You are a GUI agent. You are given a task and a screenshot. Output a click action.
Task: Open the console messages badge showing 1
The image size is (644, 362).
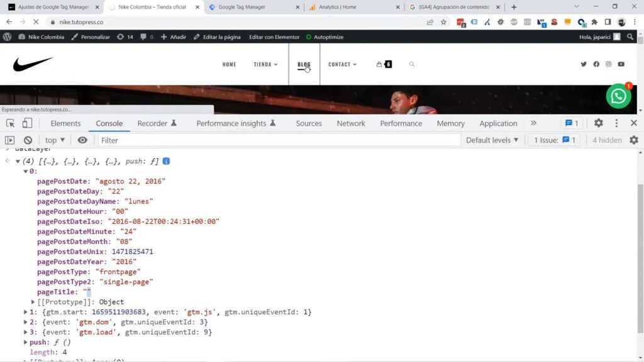572,123
